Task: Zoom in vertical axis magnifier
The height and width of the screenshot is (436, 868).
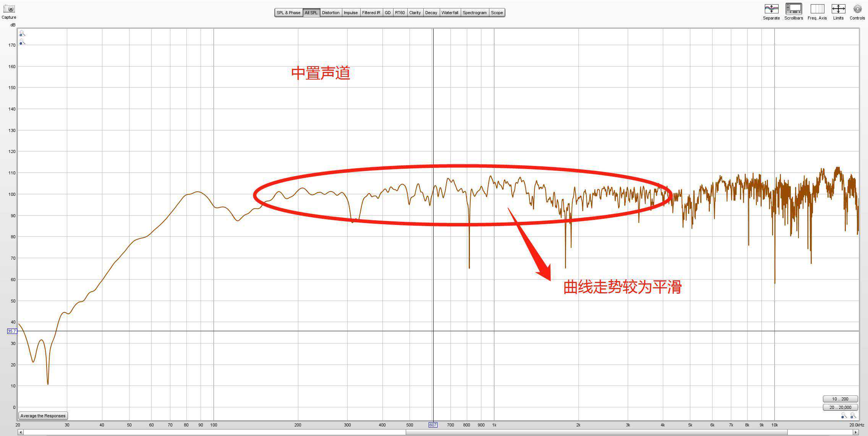Action: click(x=22, y=34)
